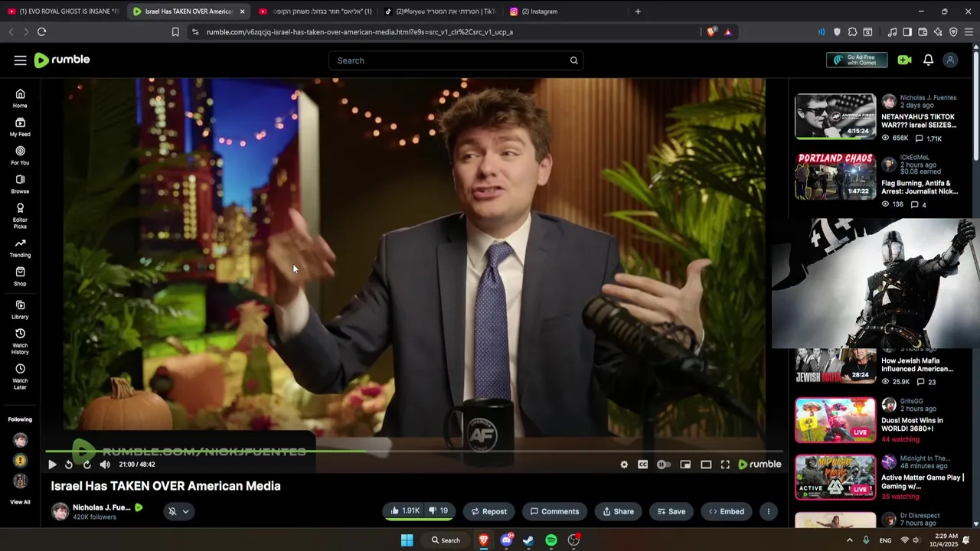The width and height of the screenshot is (980, 551).
Task: Open the user profile avatar menu
Action: coord(950,60)
